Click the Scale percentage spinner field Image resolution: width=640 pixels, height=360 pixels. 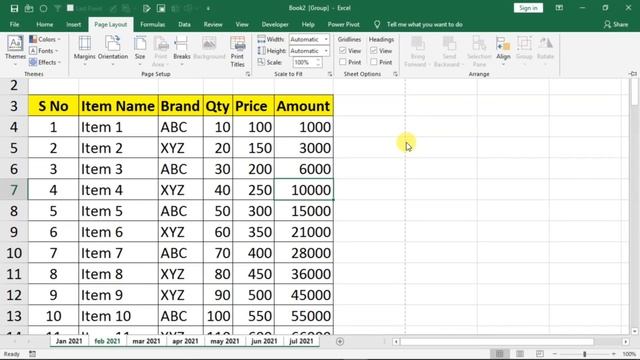point(307,62)
